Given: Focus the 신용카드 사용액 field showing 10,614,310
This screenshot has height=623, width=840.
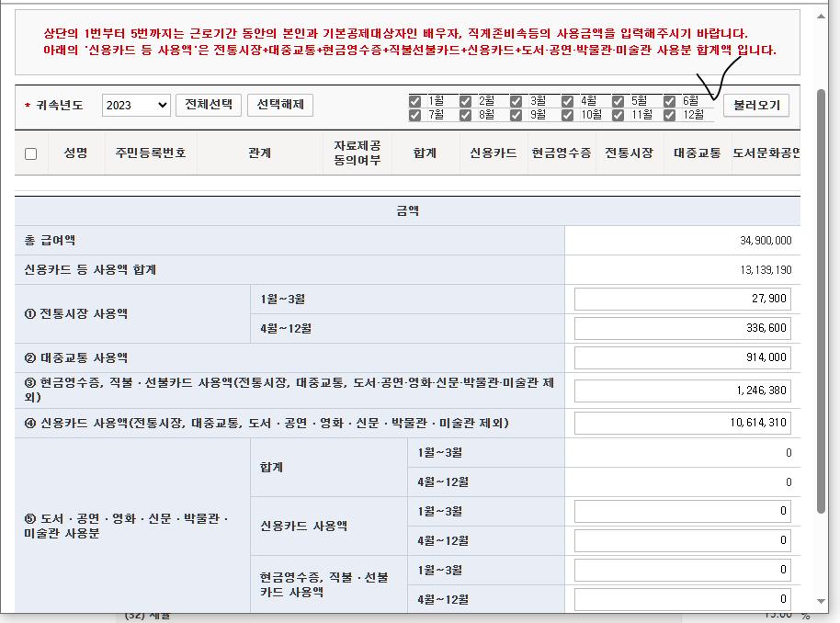Looking at the screenshot, I should [x=682, y=423].
